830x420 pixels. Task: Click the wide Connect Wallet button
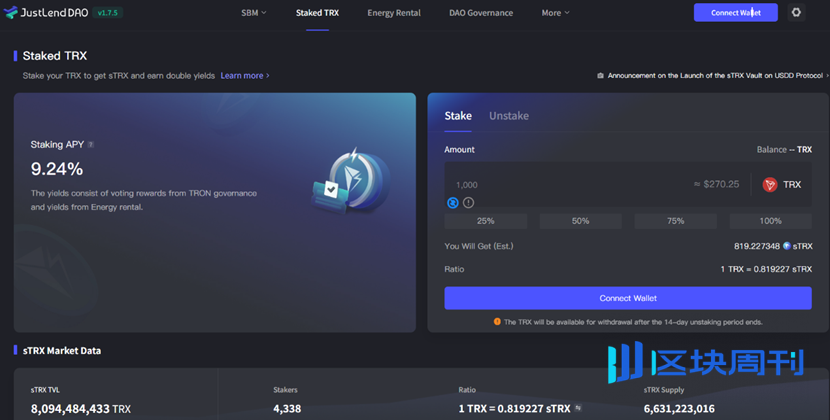click(628, 298)
